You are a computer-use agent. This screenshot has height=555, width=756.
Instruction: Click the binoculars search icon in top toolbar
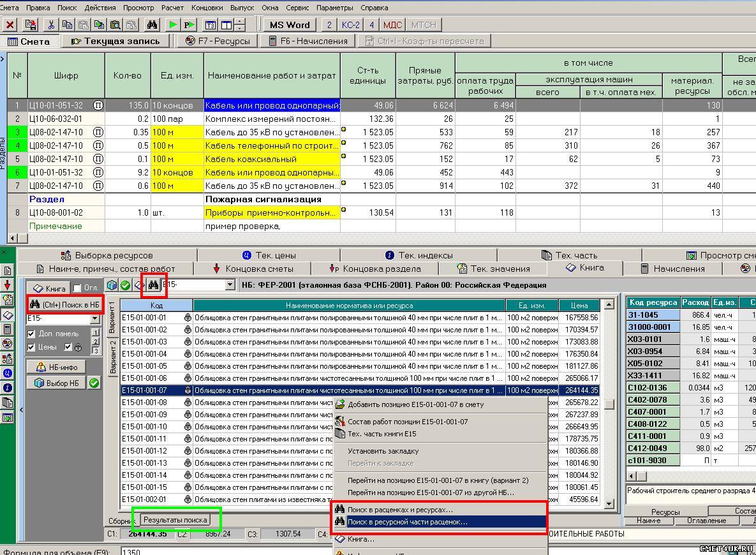152,25
